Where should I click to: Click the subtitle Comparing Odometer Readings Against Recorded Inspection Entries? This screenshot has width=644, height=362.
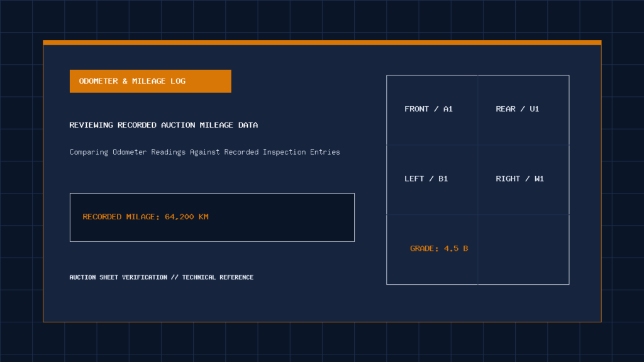click(204, 152)
